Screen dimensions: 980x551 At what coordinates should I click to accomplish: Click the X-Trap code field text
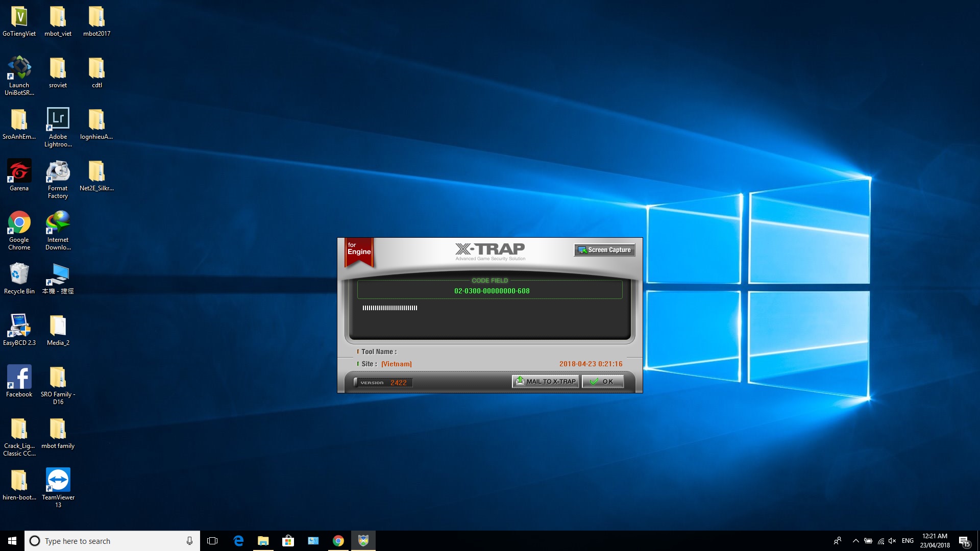point(492,291)
